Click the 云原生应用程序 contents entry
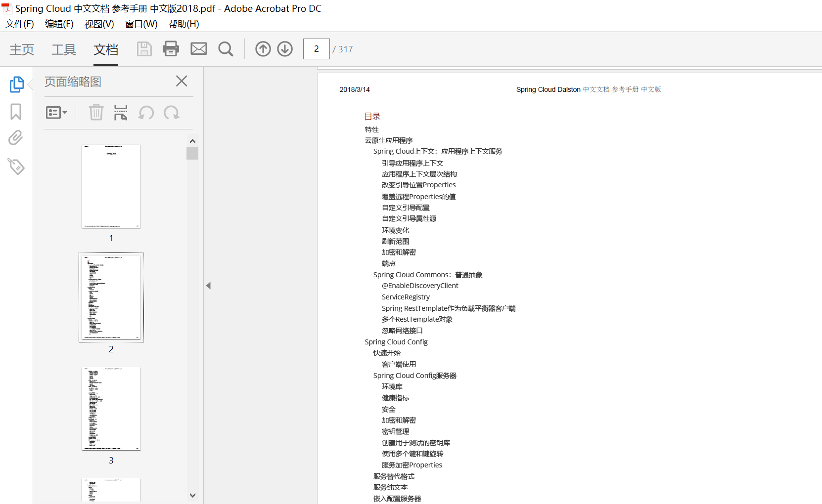The width and height of the screenshot is (822, 504). coord(389,140)
